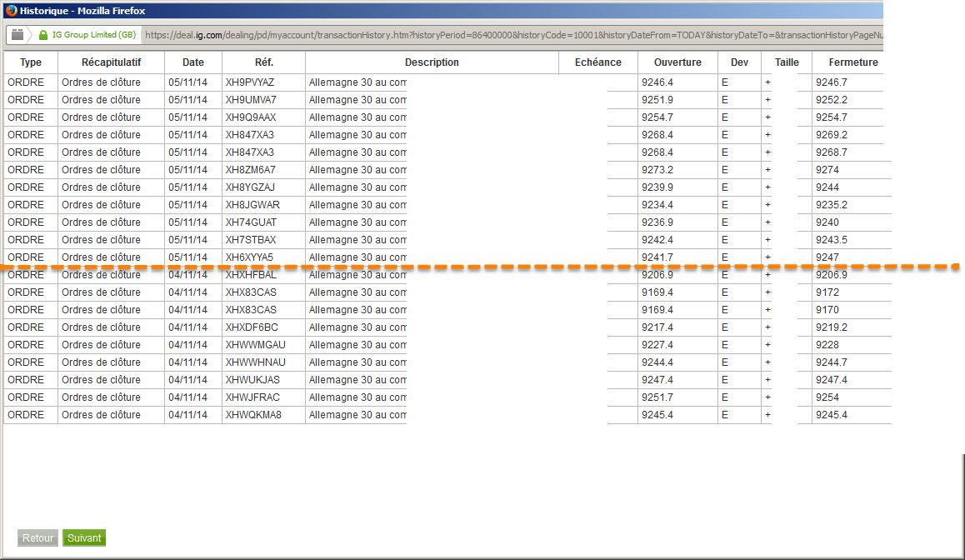Click the Echéance column header

click(598, 62)
